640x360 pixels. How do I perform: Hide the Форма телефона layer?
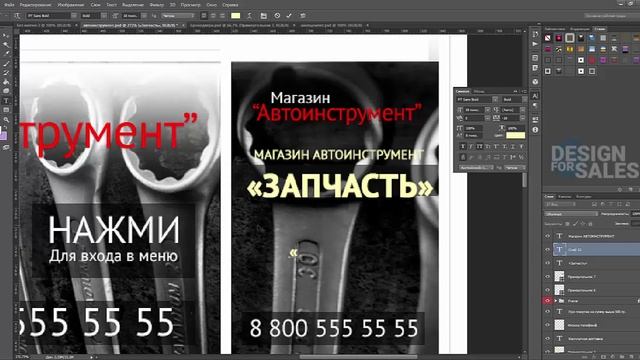point(548,325)
